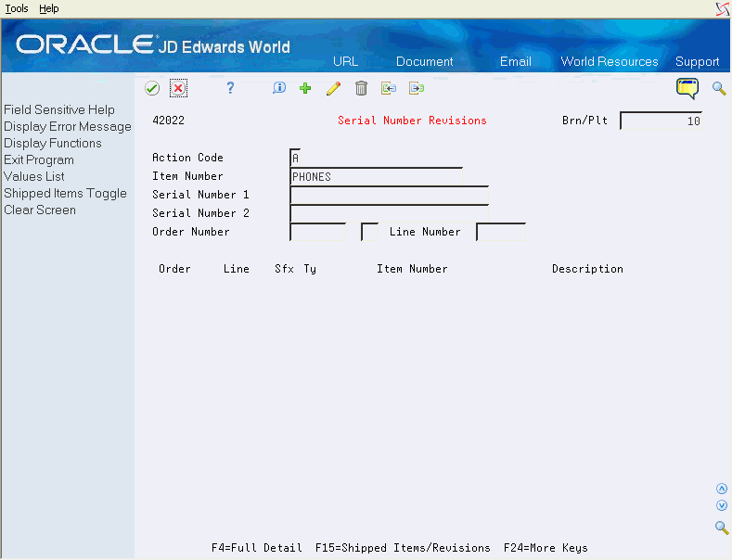The height and width of the screenshot is (560, 732).
Task: Choose Exit Program
Action: (x=39, y=160)
